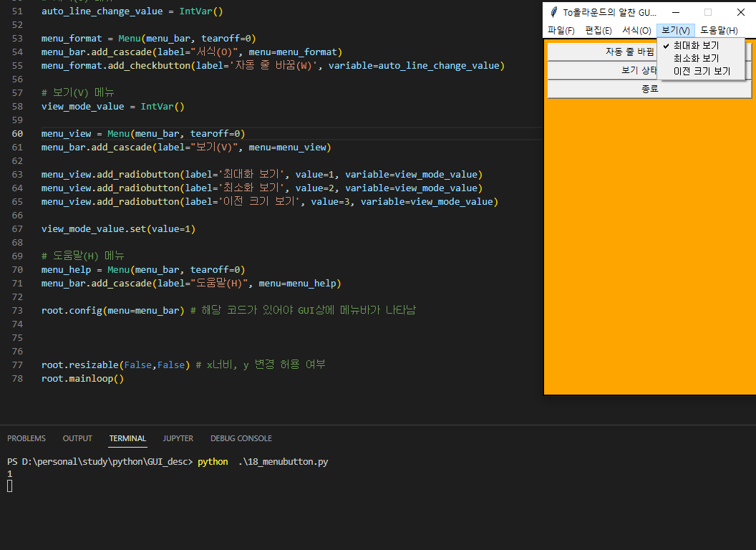Viewport: 756px width, 550px height.
Task: Click the terminal prompt path 'D:\personal\study\python\GUI_desc'
Action: tap(105, 462)
